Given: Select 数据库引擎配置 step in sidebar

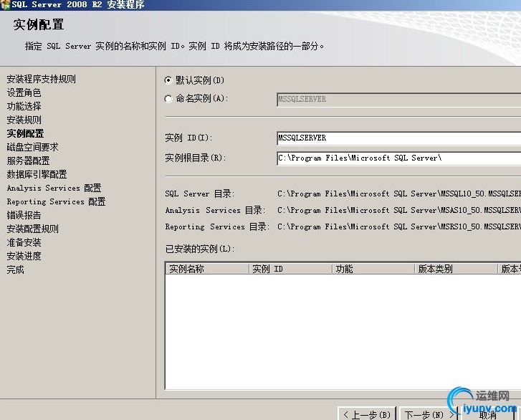Looking at the screenshot, I should pyautogui.click(x=37, y=174).
